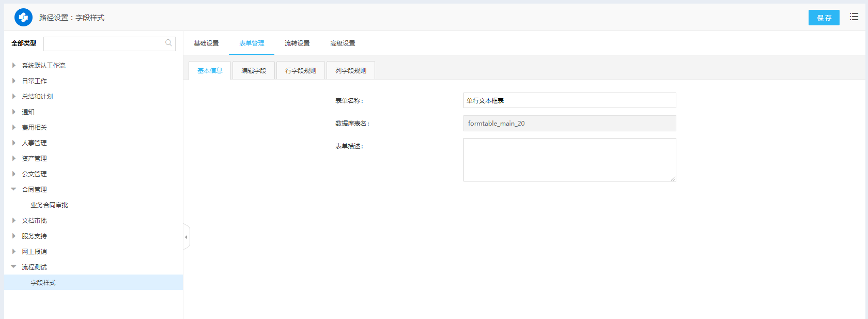Click the blue application logo icon

click(23, 18)
